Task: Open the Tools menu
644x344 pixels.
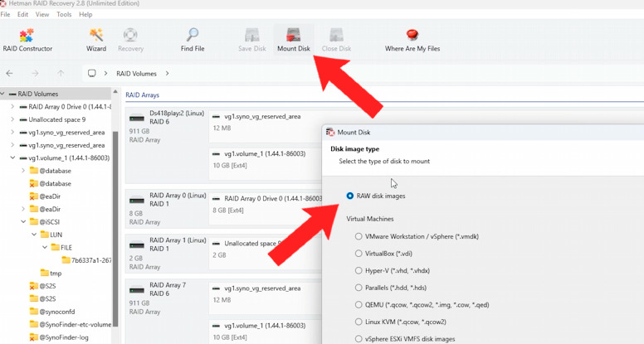Action: coord(64,14)
